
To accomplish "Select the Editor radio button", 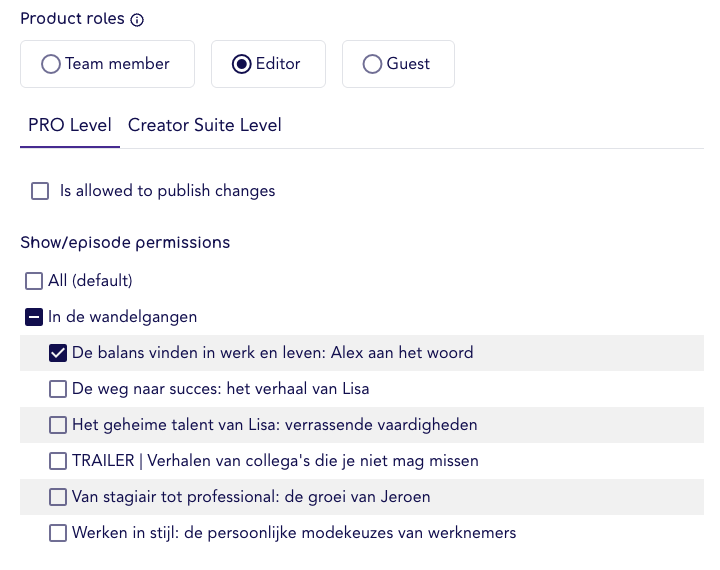I will coord(242,64).
